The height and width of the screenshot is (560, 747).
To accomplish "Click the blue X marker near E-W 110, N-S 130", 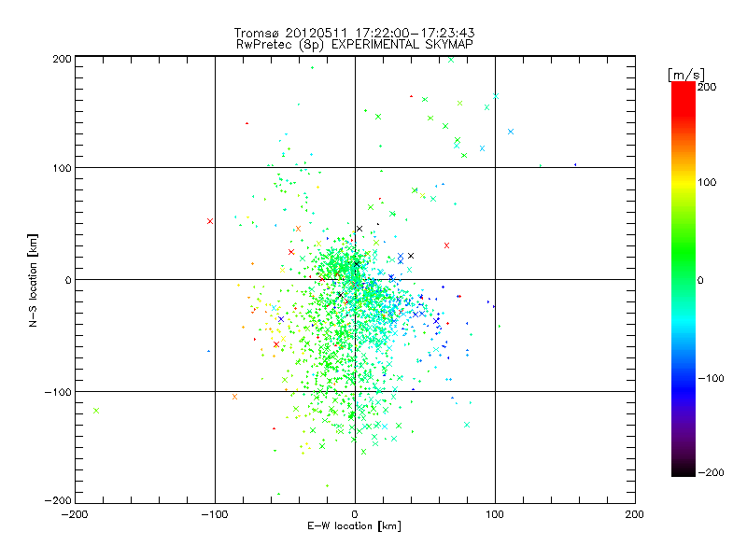I will click(511, 132).
